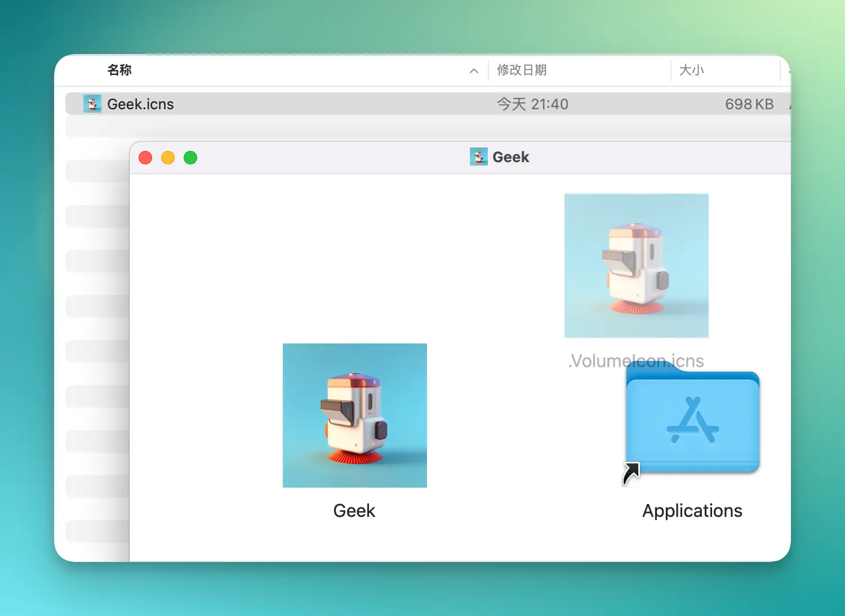
Task: Sort list by 大小 column header
Action: point(692,70)
